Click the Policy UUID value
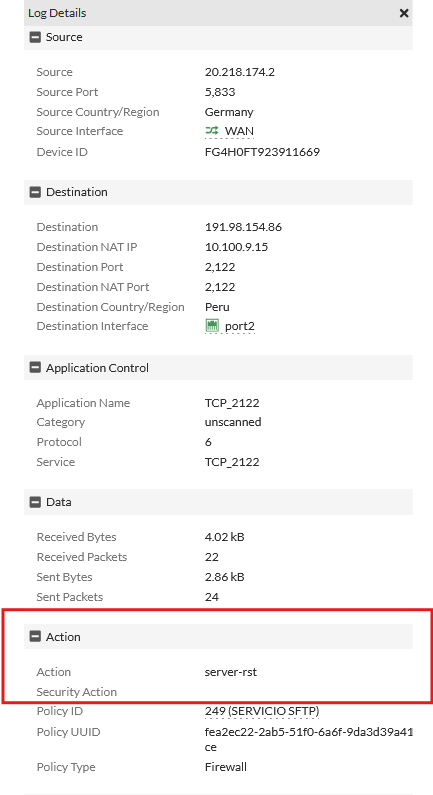433x795 pixels. (308, 740)
